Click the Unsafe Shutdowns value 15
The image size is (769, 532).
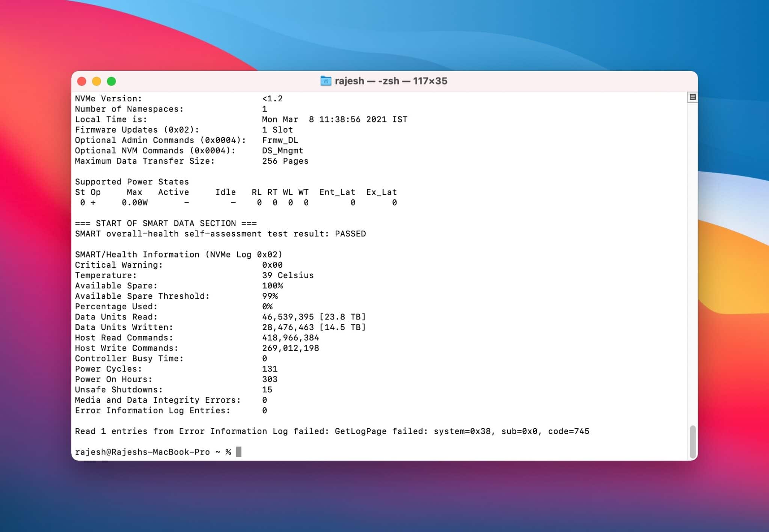click(x=267, y=390)
